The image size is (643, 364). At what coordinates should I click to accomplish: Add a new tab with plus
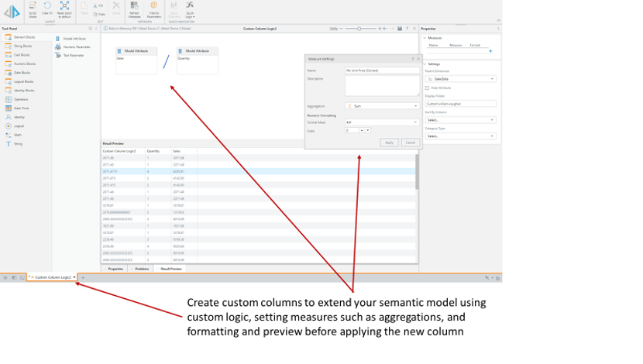pos(83,277)
